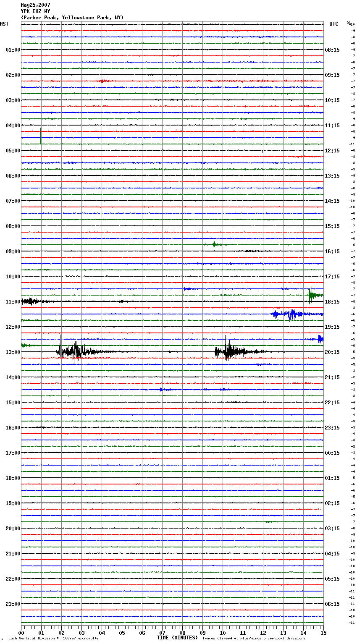The image size is (357, 644).
Task: Click 'Each Vertical Division = 166.67 microvolts' note
Action: [53, 639]
